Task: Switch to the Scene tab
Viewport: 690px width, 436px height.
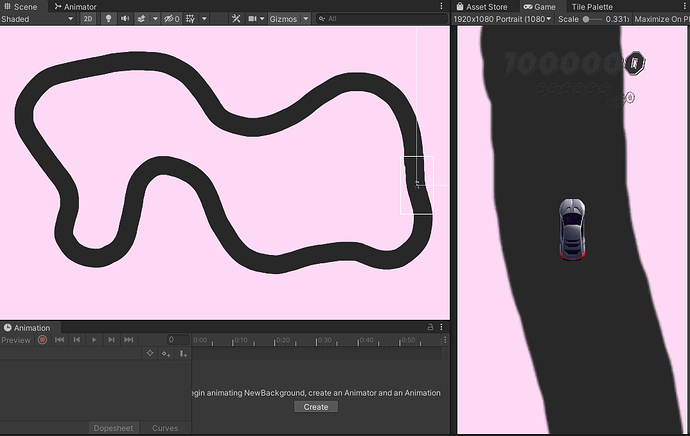Action: tap(21, 7)
